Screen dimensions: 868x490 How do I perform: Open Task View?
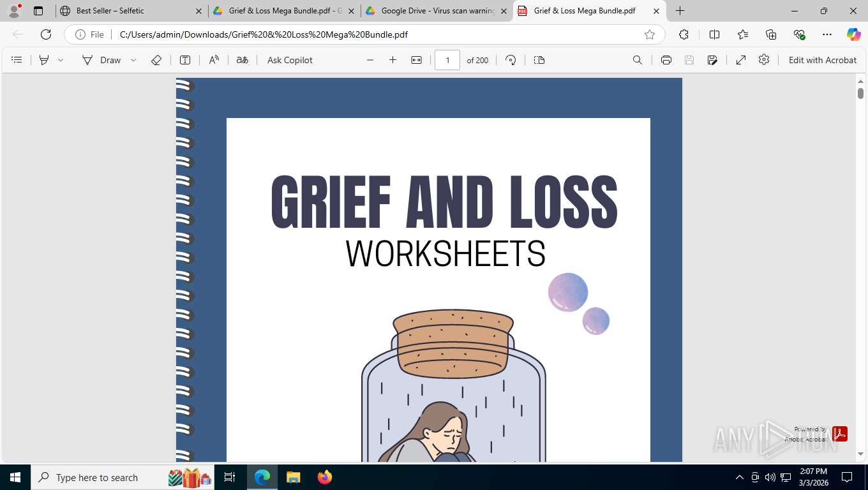point(230,477)
